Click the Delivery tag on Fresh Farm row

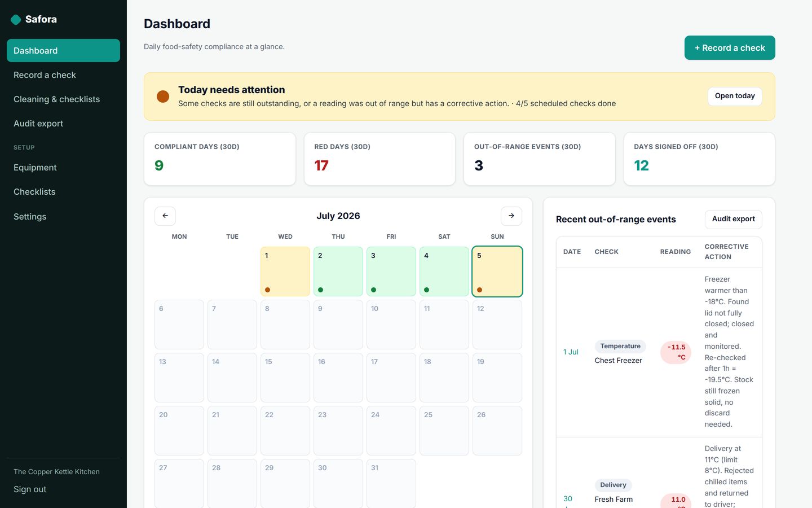(613, 485)
